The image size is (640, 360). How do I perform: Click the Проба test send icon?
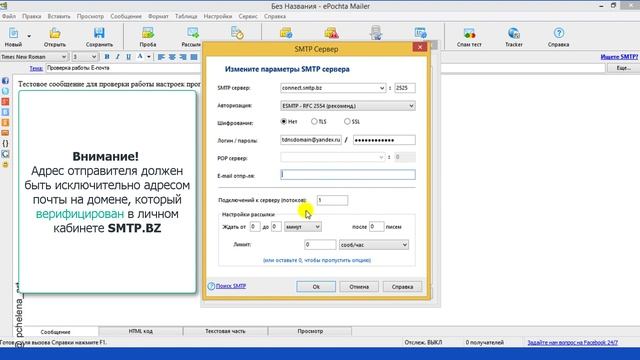click(148, 33)
